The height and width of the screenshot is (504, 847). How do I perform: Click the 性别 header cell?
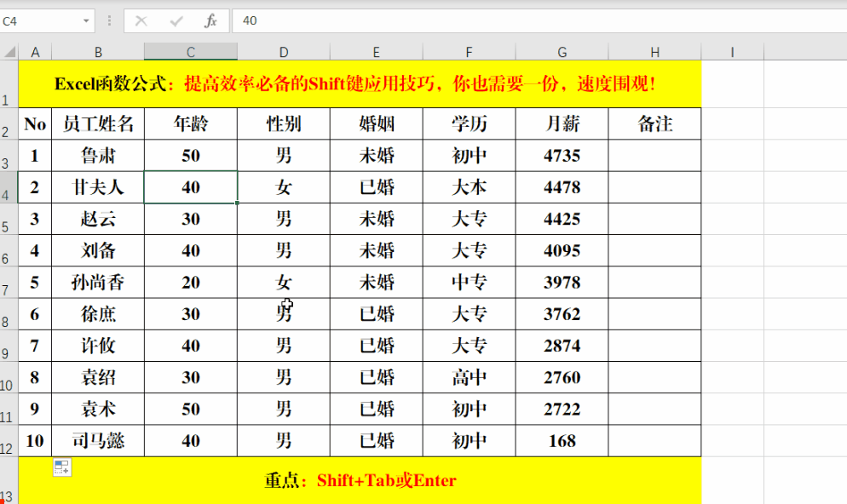284,123
